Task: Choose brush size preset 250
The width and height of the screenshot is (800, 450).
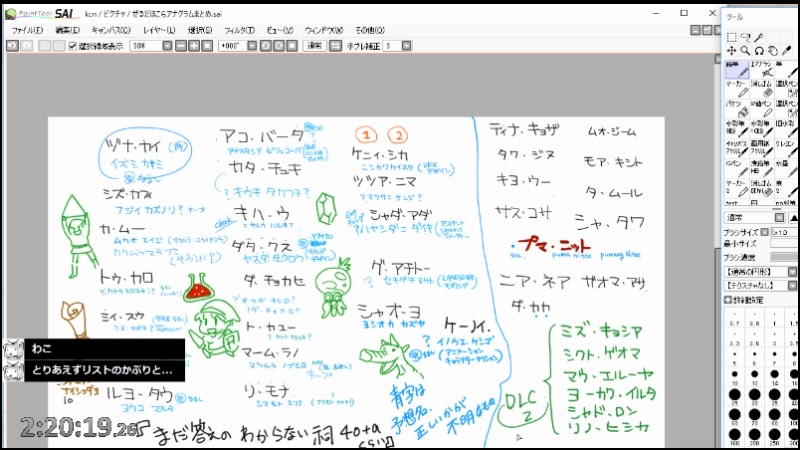Action: tap(774, 437)
